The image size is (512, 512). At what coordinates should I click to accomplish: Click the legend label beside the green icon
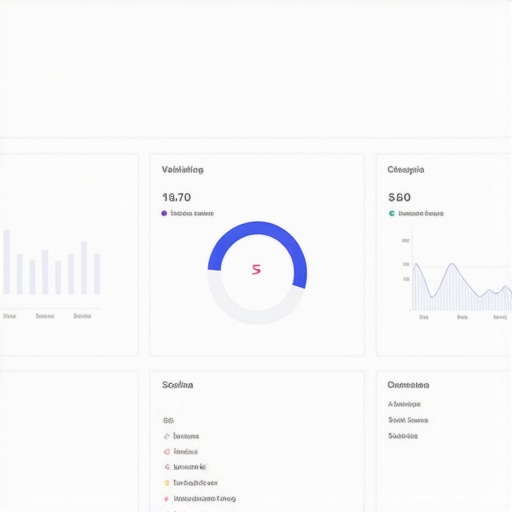click(421, 213)
